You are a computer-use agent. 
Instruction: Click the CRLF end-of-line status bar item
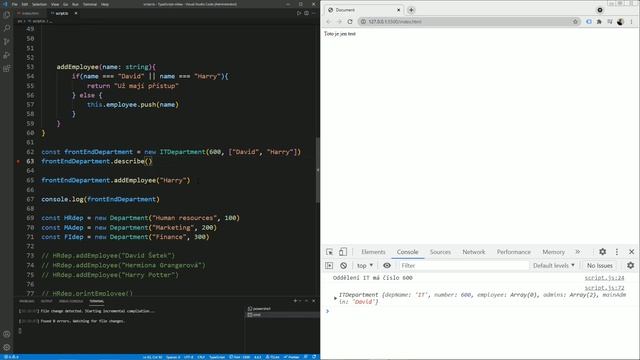click(x=201, y=357)
